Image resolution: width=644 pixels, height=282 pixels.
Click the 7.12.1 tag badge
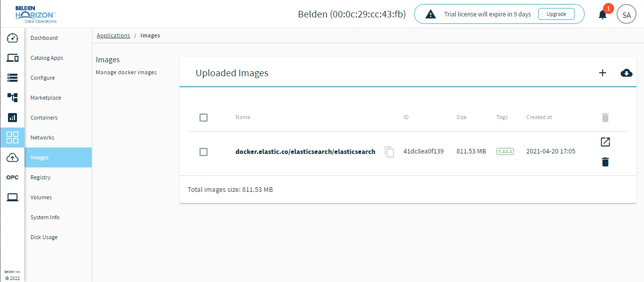tap(505, 151)
